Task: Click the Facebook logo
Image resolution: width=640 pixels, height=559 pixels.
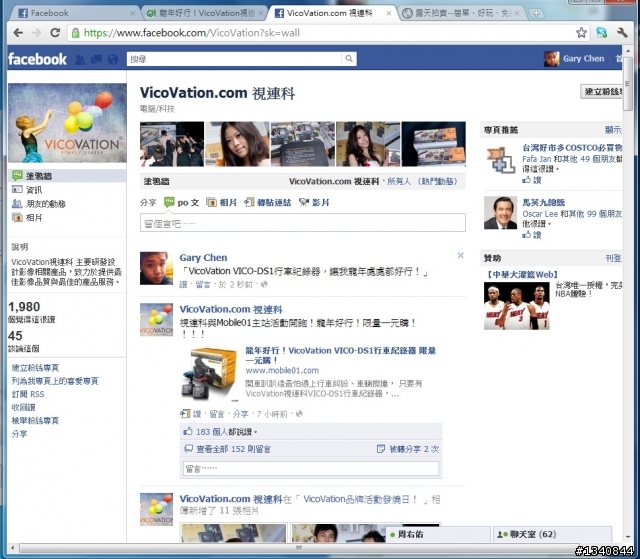Action: click(37, 59)
